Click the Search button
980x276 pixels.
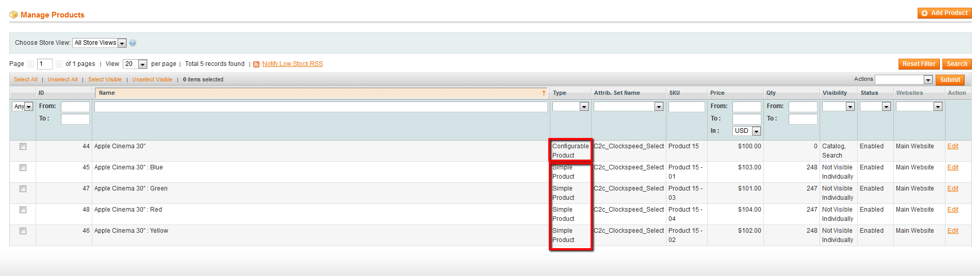pos(957,64)
